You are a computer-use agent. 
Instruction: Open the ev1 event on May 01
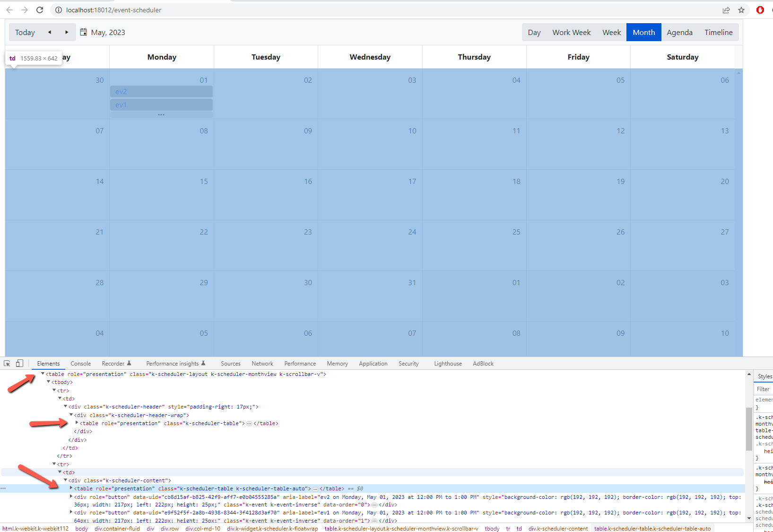coord(161,105)
